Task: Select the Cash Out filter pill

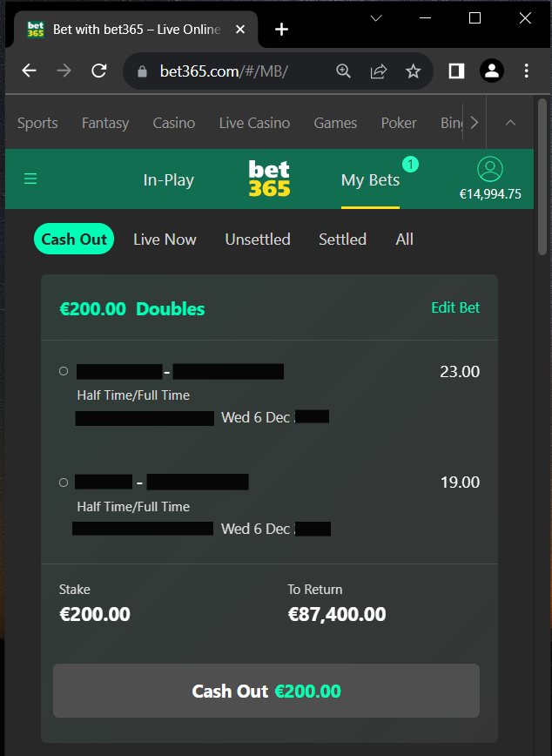Action: (x=74, y=239)
